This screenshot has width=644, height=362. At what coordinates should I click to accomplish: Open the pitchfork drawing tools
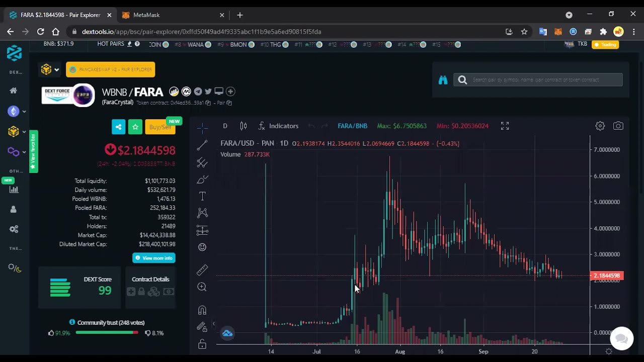(202, 162)
